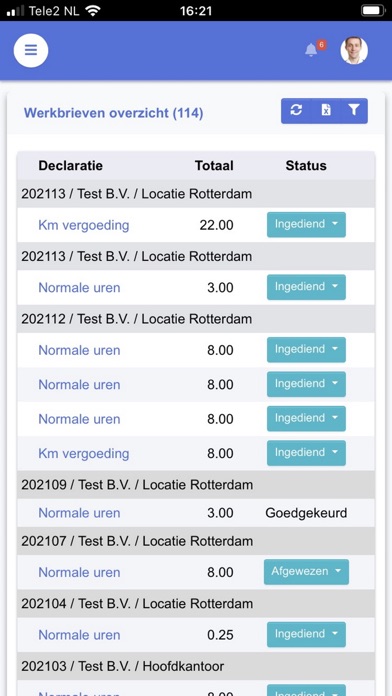Open Km vergoeding entry under 202112
This screenshot has height=696, width=392.
click(83, 453)
